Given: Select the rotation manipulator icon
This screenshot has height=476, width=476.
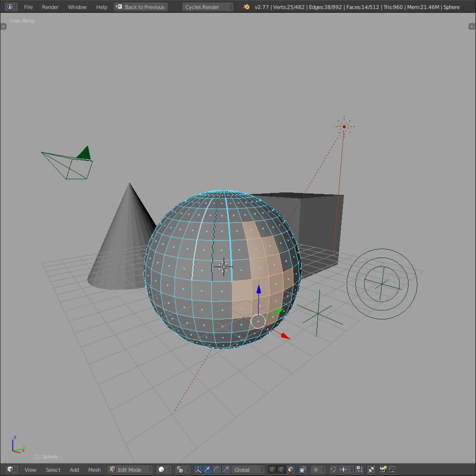Looking at the screenshot, I should (x=216, y=469).
